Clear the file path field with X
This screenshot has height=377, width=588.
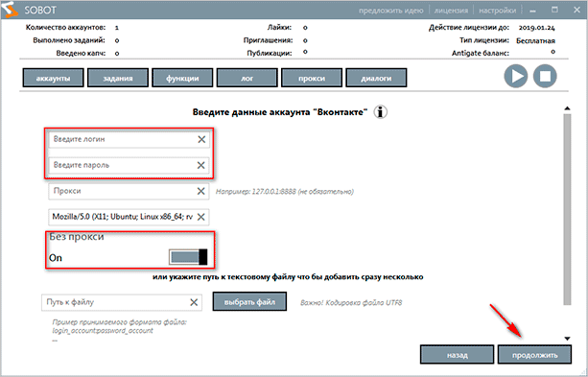tap(194, 302)
